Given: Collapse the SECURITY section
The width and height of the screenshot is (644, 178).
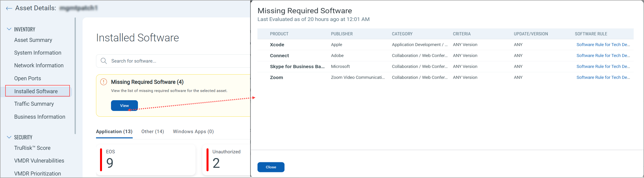Looking at the screenshot, I should pyautogui.click(x=9, y=137).
